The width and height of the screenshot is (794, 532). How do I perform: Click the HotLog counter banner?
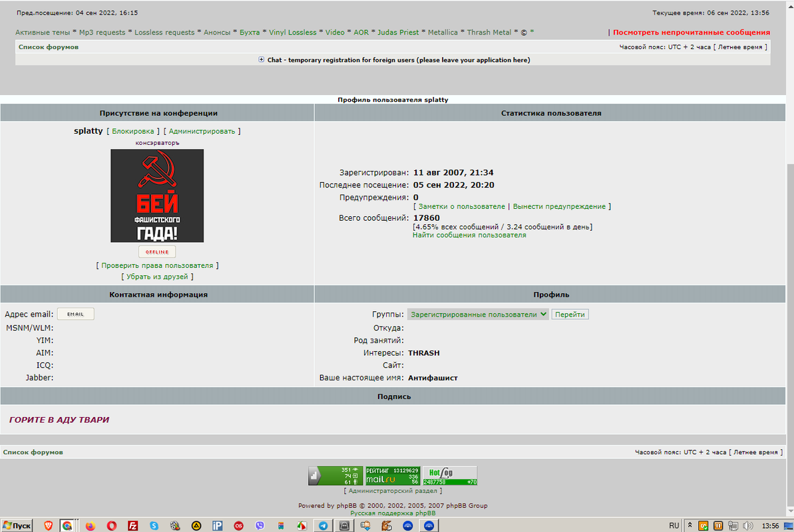point(450,476)
